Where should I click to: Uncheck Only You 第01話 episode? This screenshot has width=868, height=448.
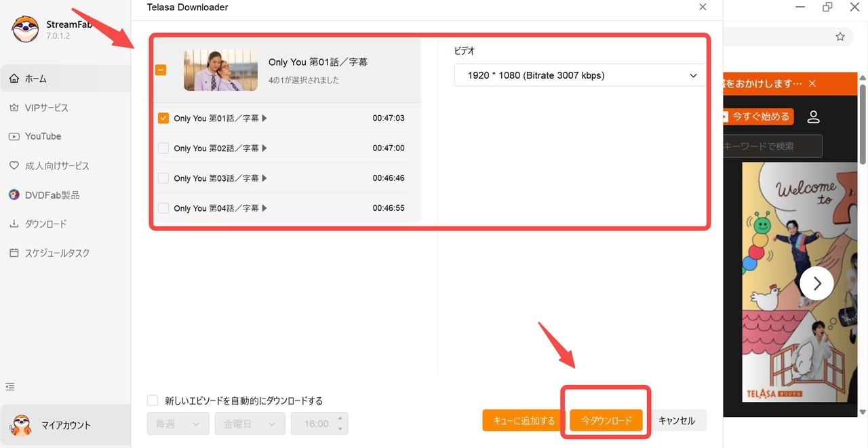click(163, 117)
